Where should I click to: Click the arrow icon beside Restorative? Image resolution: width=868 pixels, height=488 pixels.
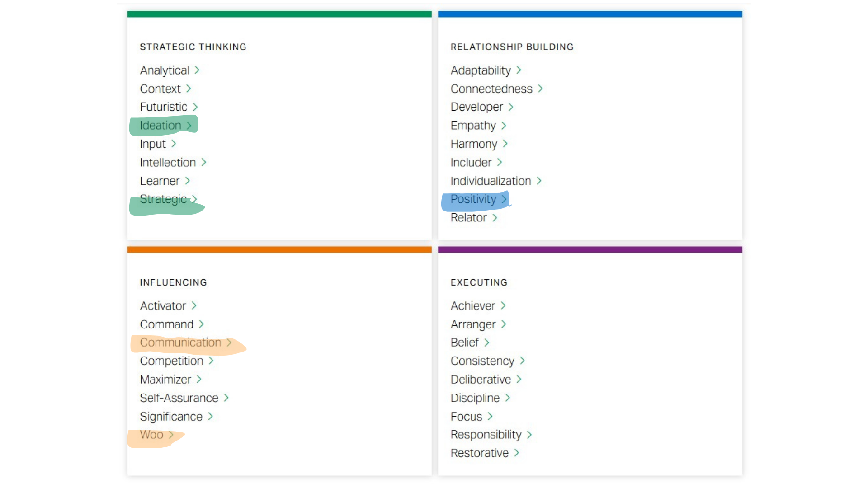point(517,453)
